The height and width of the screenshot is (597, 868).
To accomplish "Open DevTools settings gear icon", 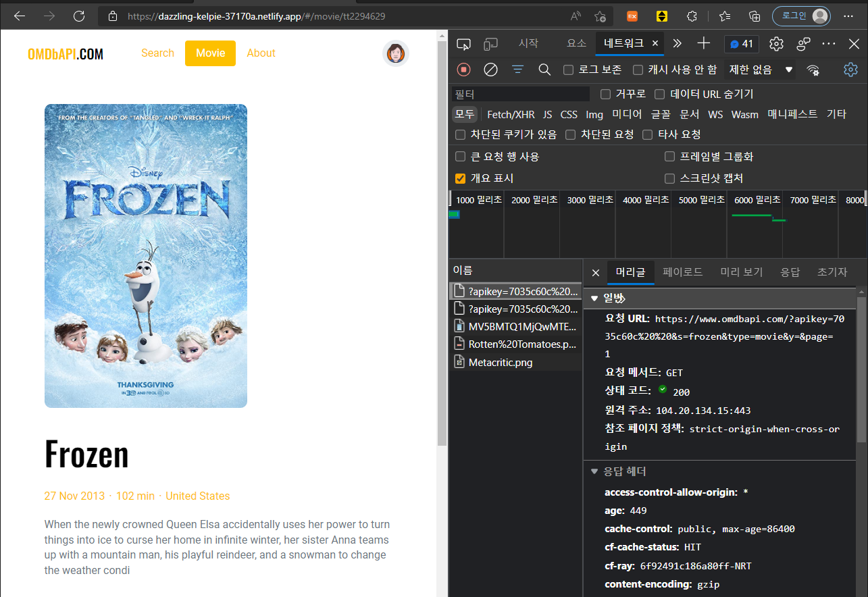I will click(776, 44).
